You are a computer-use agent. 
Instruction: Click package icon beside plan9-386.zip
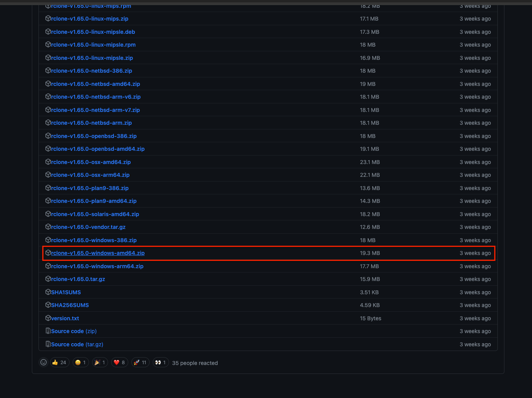point(48,188)
